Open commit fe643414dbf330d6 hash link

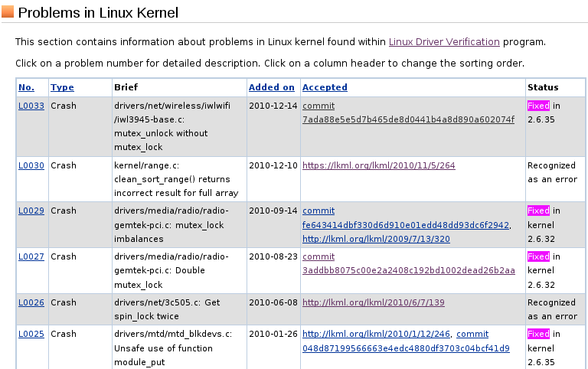[x=406, y=225]
